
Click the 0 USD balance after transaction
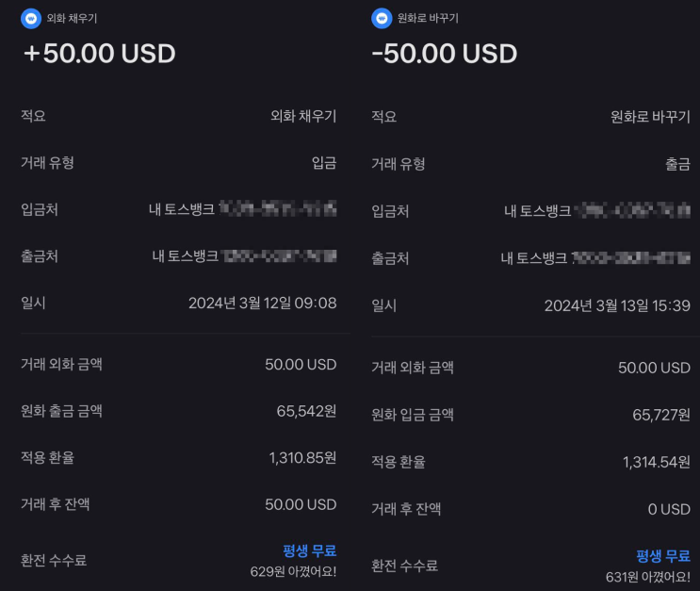point(668,509)
